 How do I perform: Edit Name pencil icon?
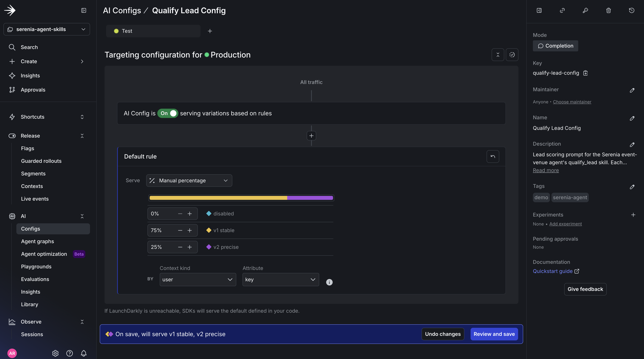click(632, 118)
